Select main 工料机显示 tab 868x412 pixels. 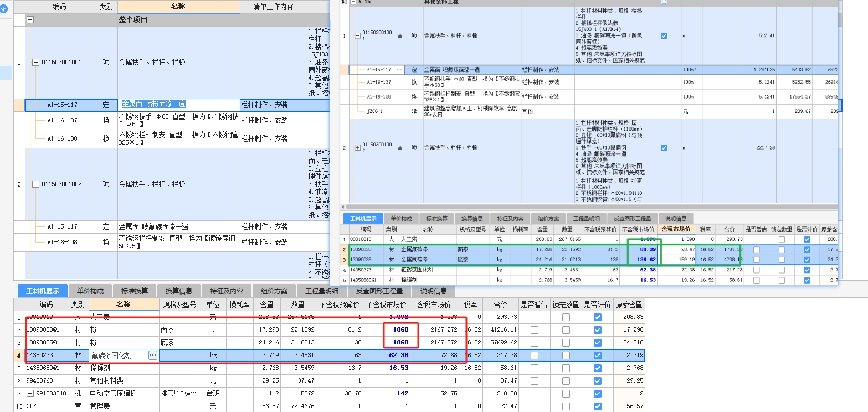[x=42, y=291]
